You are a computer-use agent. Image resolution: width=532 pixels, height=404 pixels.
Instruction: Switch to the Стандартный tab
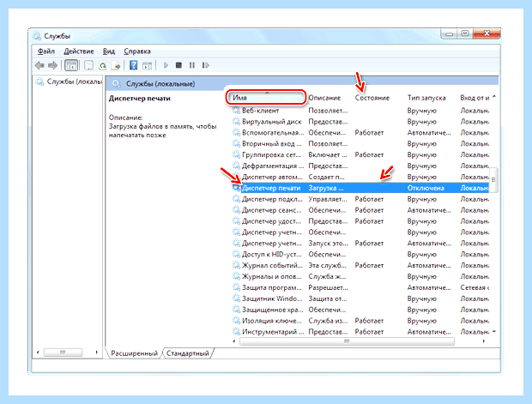click(188, 353)
